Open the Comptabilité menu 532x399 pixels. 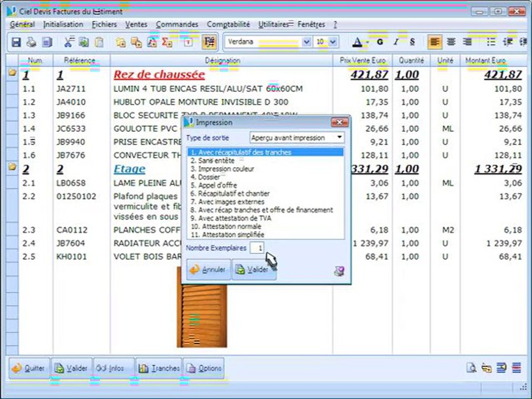tap(228, 24)
